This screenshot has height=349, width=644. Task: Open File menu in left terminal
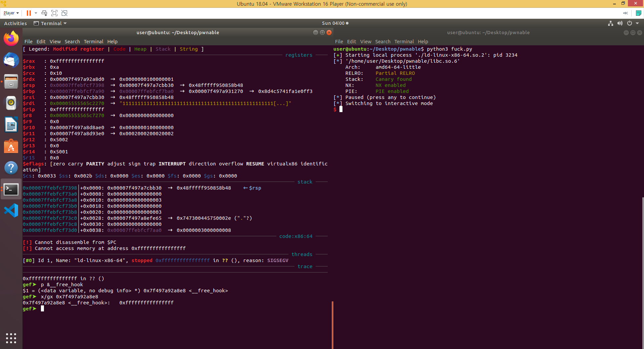[29, 42]
